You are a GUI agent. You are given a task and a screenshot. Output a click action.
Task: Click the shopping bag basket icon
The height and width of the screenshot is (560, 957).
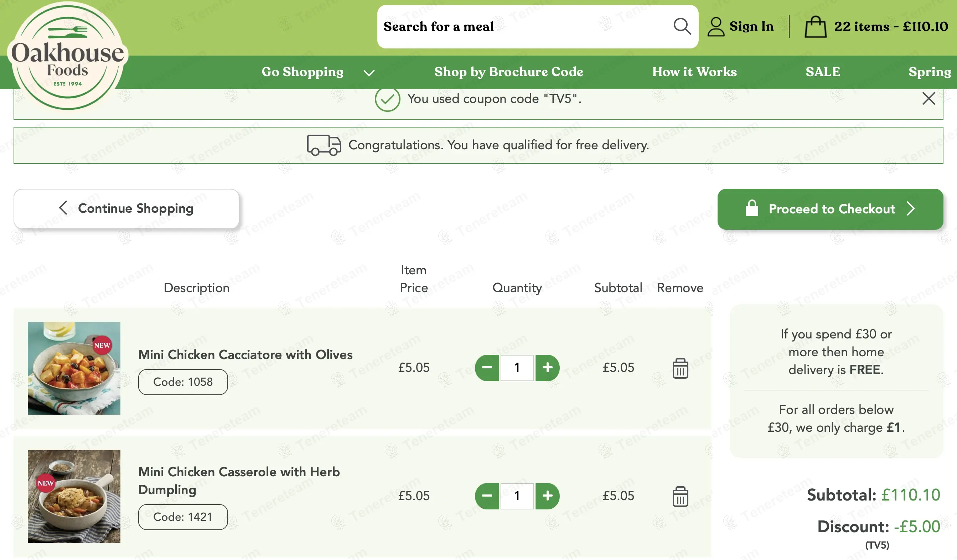pos(815,27)
